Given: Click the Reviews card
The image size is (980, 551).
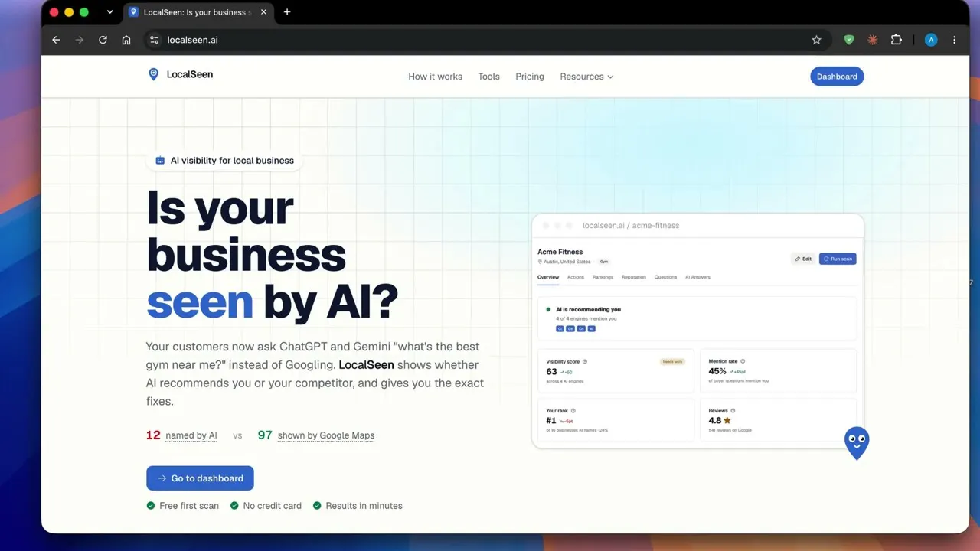Looking at the screenshot, I should coord(779,419).
